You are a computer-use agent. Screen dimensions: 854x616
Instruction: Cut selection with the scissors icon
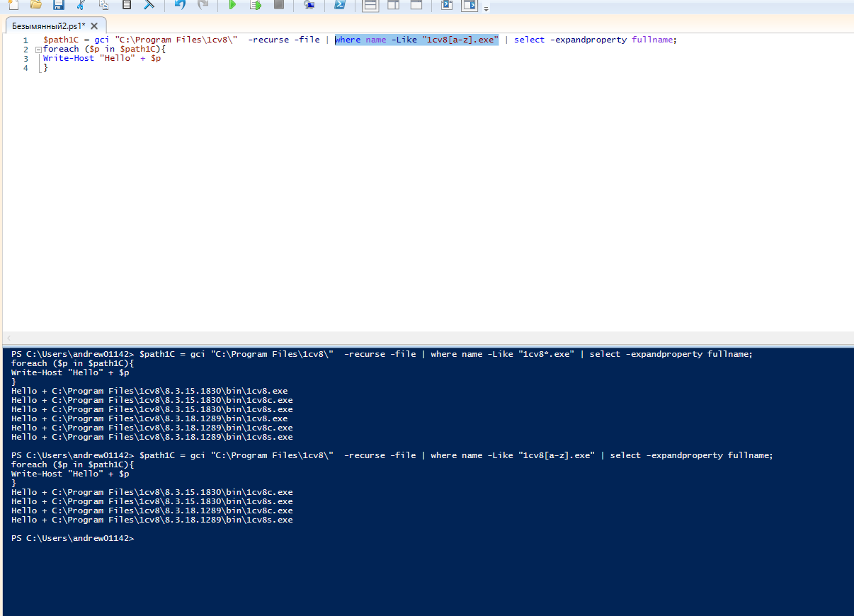tap(81, 4)
